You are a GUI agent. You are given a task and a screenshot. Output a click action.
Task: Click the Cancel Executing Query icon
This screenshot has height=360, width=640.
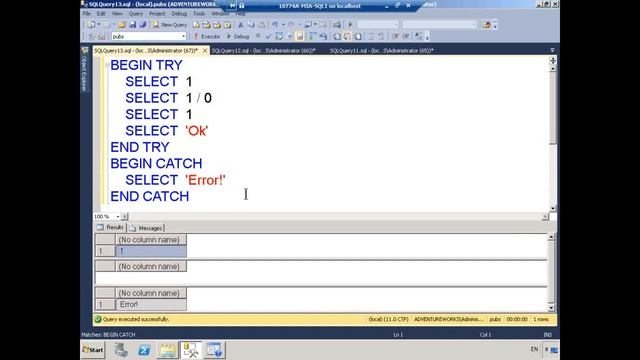(258, 36)
